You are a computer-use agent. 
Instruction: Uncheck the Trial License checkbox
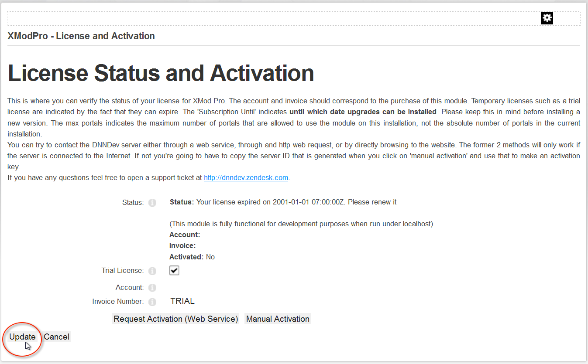[174, 270]
